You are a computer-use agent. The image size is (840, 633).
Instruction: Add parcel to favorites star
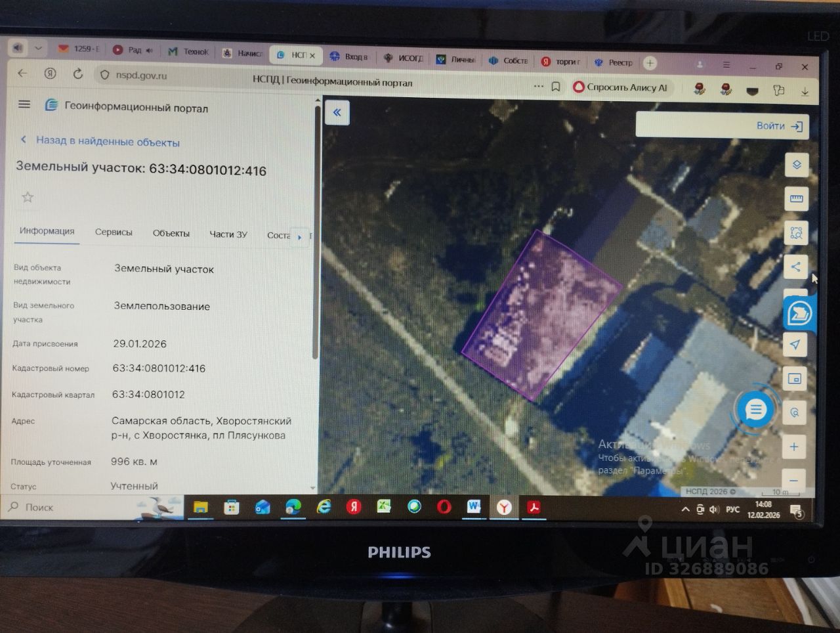[x=28, y=197]
